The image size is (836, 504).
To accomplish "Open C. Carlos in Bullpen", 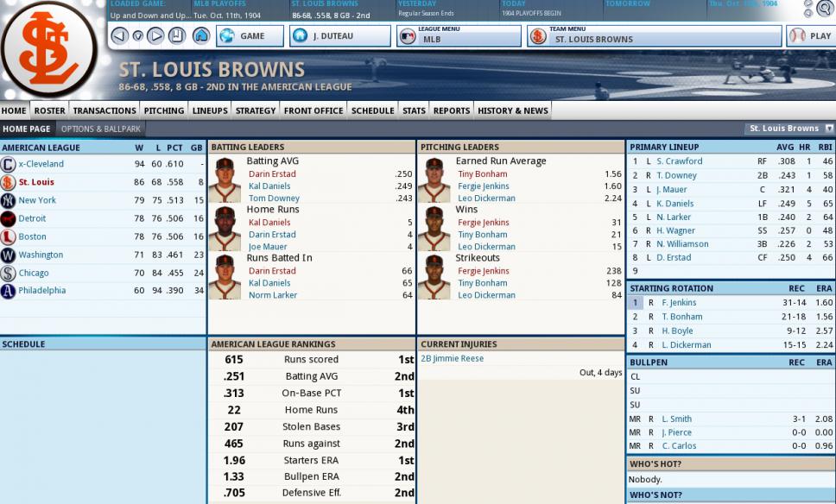I will [679, 446].
